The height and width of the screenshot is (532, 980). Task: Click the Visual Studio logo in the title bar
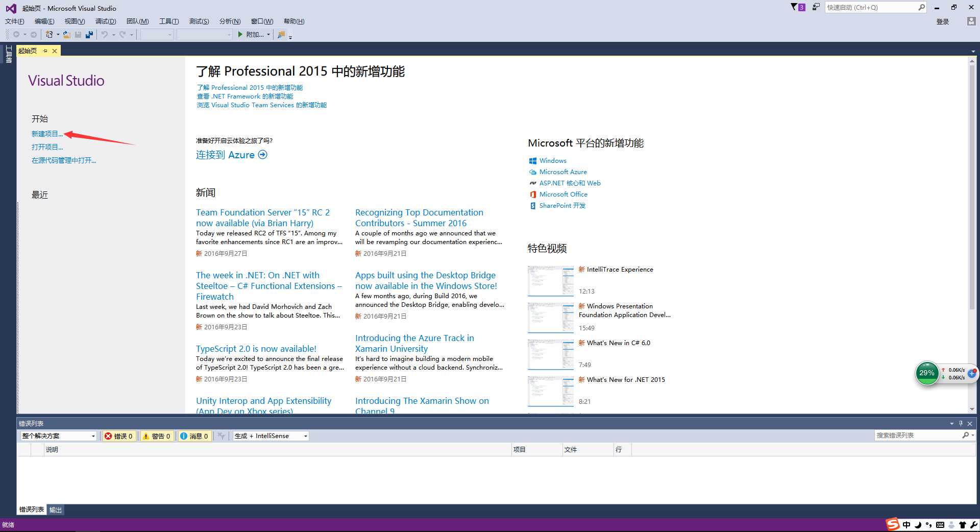click(x=11, y=8)
